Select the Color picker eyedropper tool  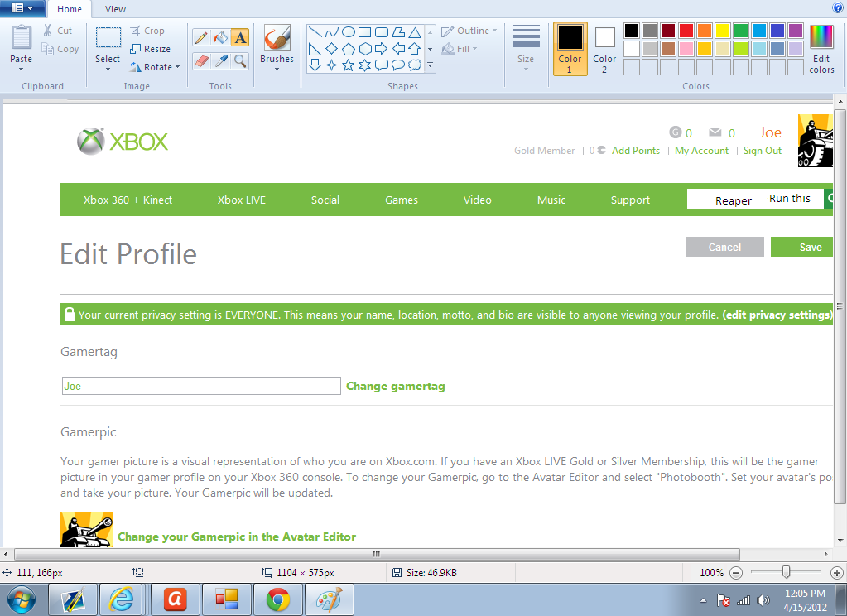pos(220,60)
